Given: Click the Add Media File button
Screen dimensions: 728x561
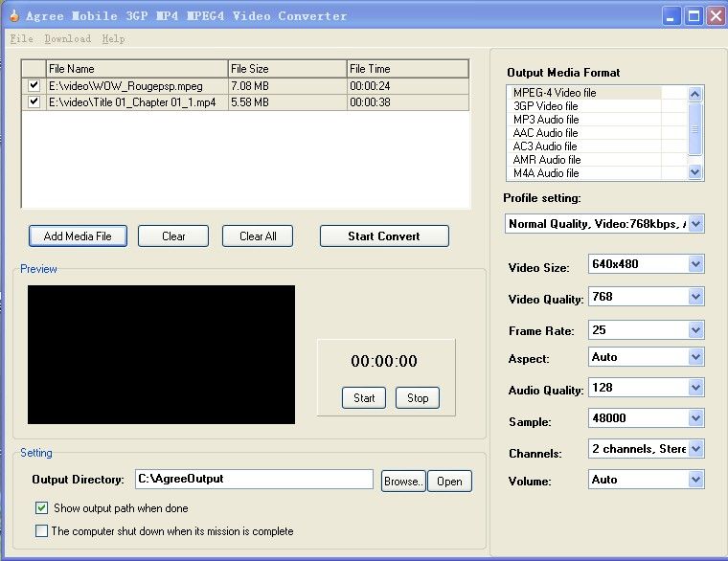Looking at the screenshot, I should [78, 236].
